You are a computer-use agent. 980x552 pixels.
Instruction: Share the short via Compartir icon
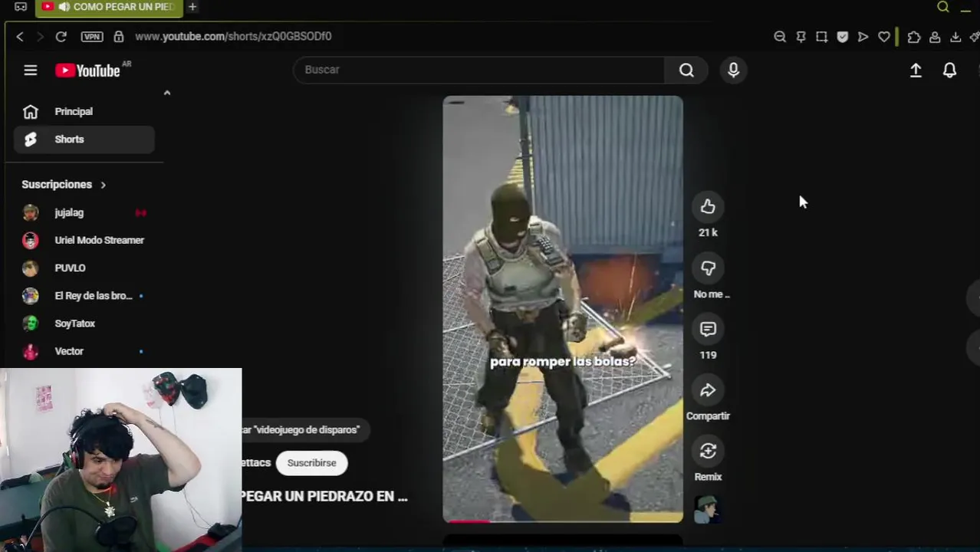[x=708, y=390]
